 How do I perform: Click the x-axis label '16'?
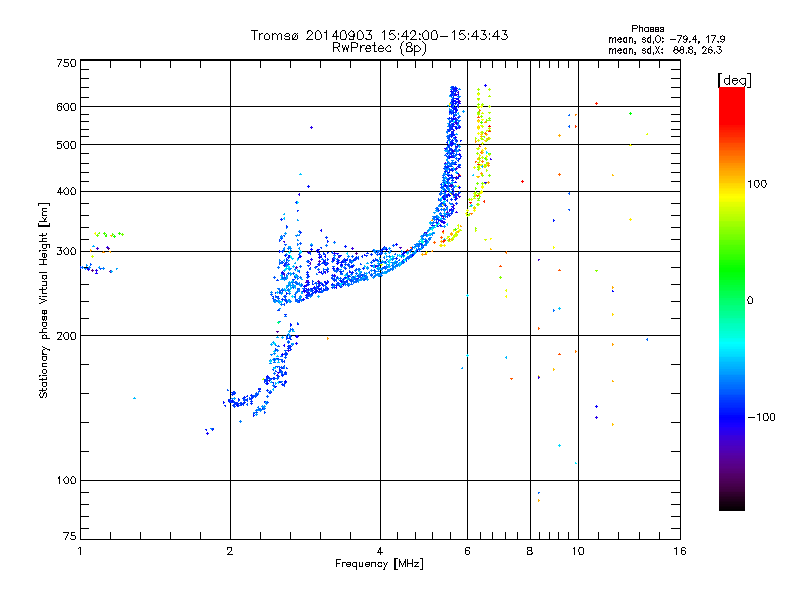pos(680,551)
